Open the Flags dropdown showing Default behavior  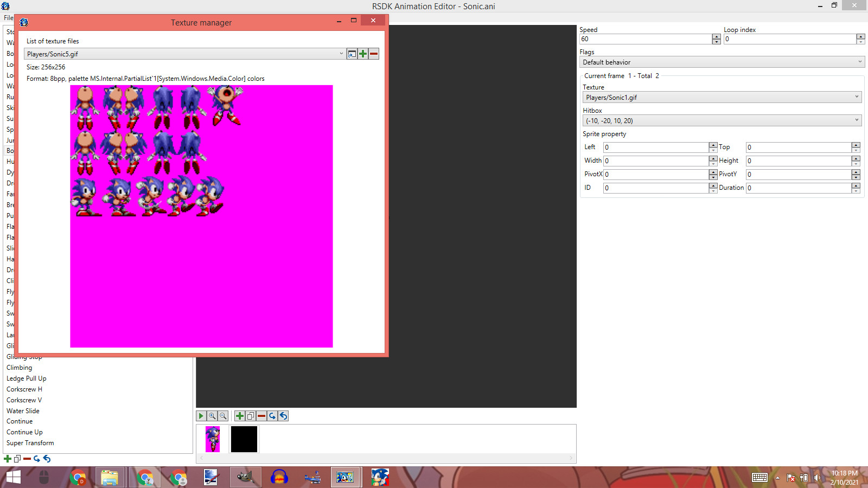click(722, 62)
